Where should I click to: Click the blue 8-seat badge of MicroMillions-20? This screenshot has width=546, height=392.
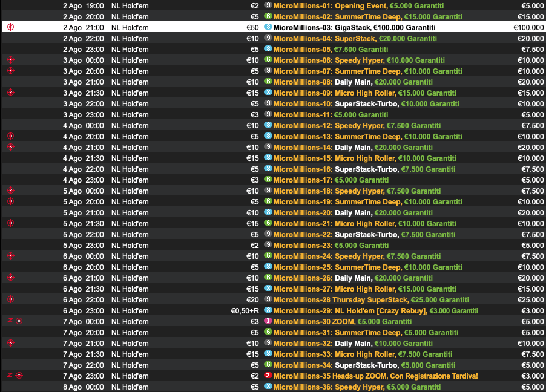(268, 212)
